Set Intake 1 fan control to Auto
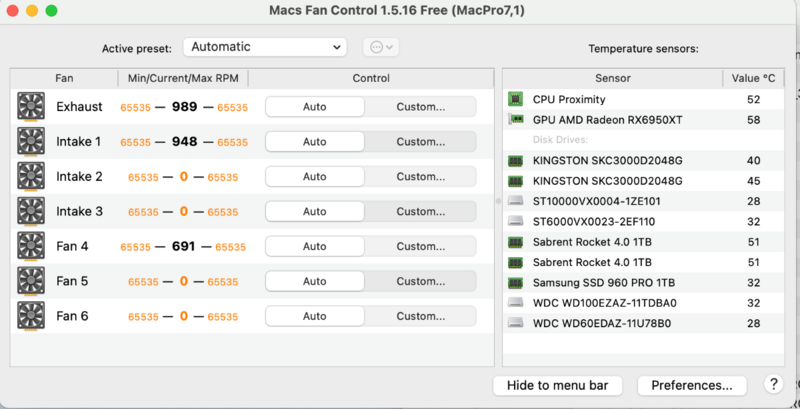This screenshot has width=800, height=409. tap(314, 142)
